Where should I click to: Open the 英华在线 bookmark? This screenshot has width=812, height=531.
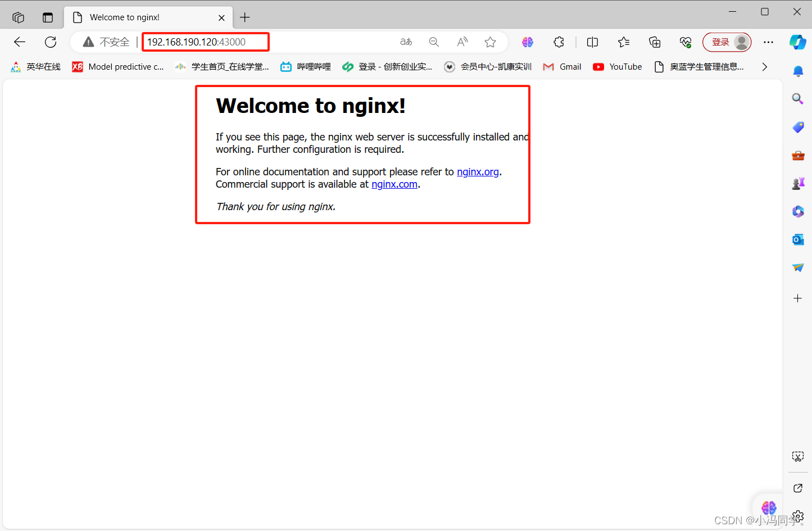(36, 67)
